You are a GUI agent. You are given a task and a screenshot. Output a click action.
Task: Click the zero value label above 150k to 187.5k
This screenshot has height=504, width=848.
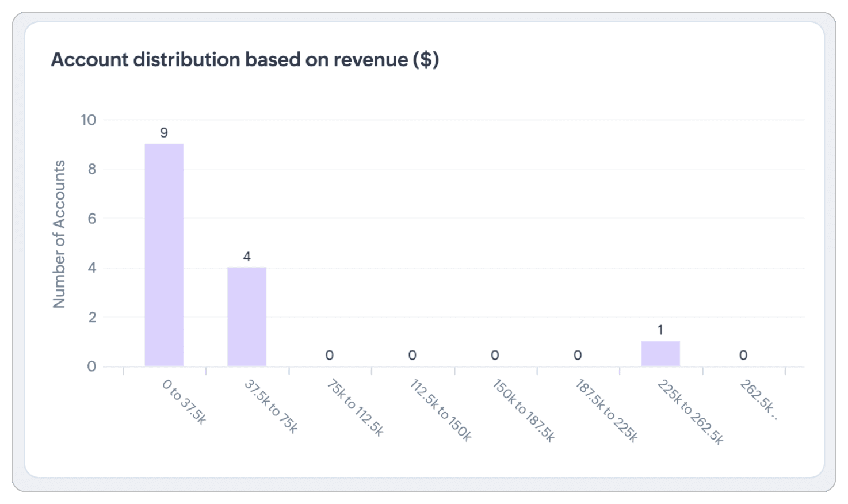(x=495, y=356)
